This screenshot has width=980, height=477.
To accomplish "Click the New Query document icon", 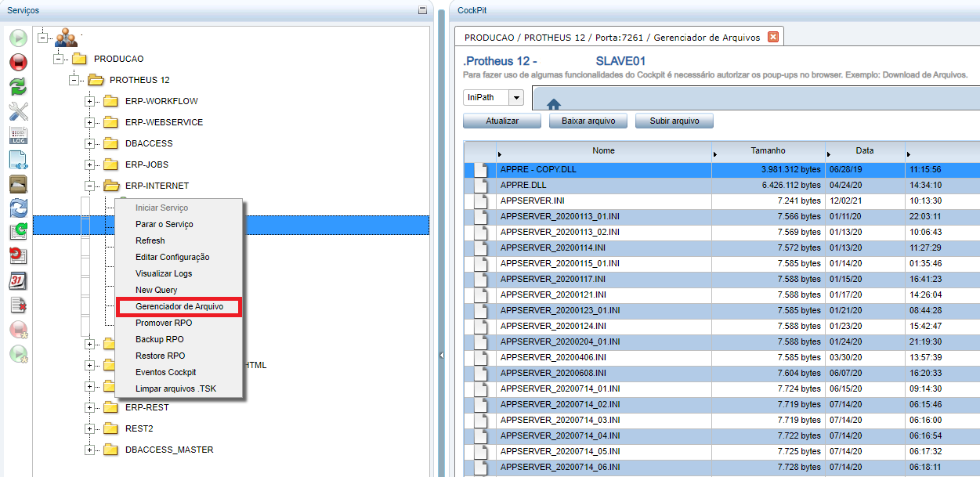I will pos(18,160).
